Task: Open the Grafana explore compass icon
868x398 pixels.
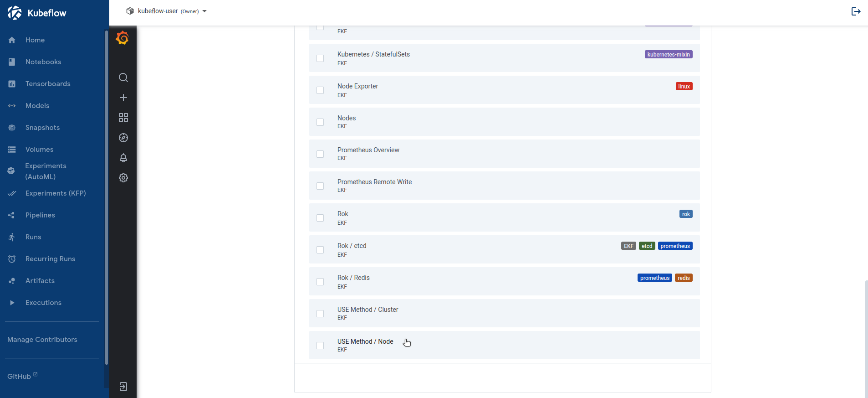Action: pyautogui.click(x=123, y=138)
